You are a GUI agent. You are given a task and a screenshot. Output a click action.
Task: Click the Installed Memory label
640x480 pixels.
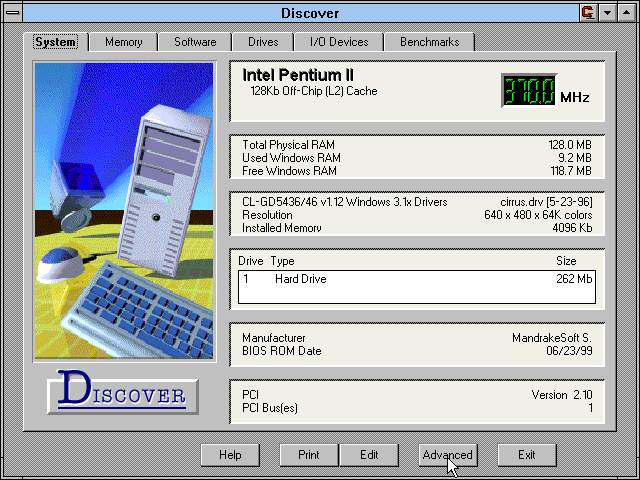(282, 228)
